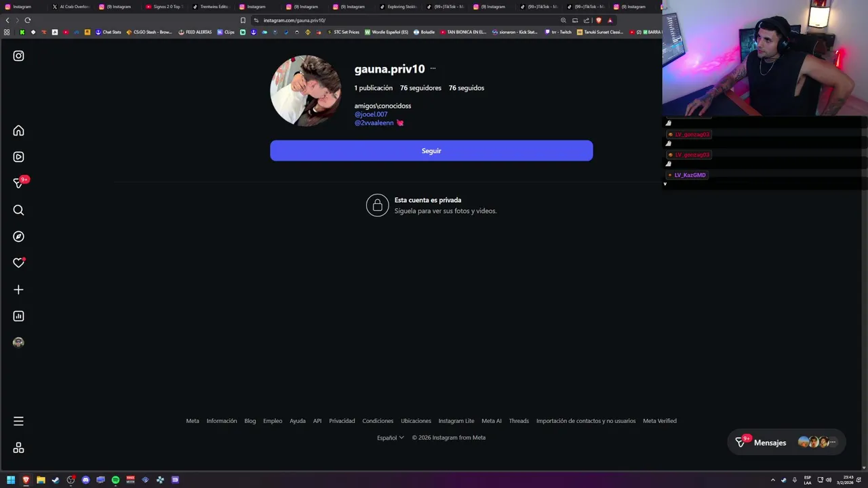Open the Meta apps icon at sidebar bottom
This screenshot has height=488, width=868.
coord(18,448)
